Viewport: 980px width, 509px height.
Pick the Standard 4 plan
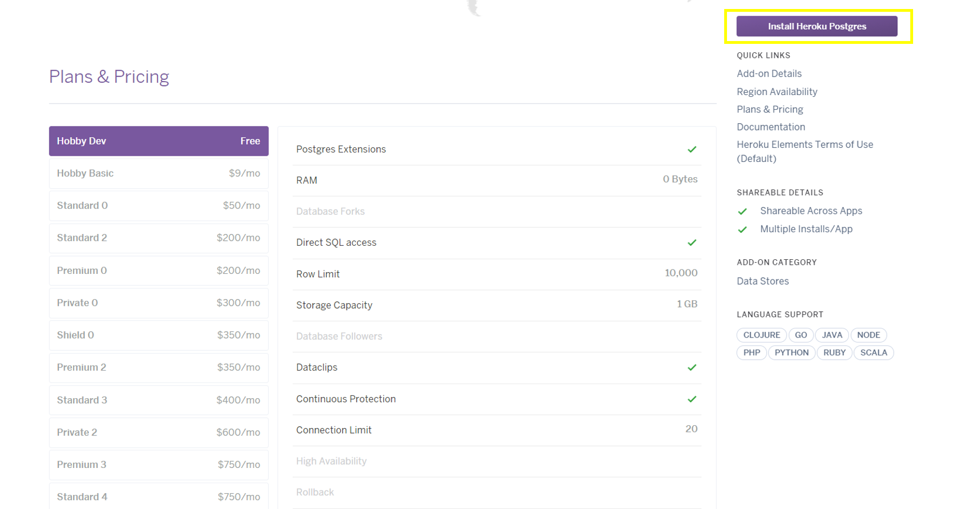click(159, 497)
